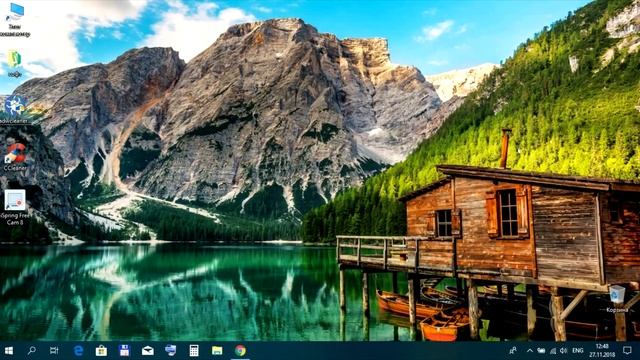Viewport: 640px width, 360px height.
Task: Open the clock and date flyout
Action: click(x=602, y=351)
